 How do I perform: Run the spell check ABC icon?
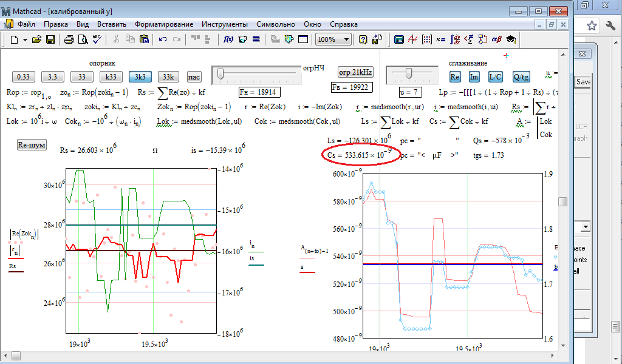tap(96, 39)
